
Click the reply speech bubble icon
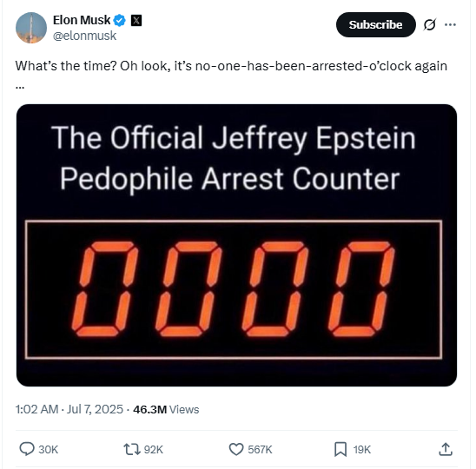[27, 449]
